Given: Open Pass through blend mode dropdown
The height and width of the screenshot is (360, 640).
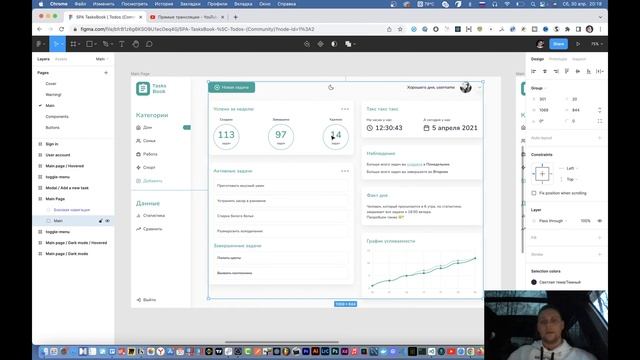Looking at the screenshot, I should pyautogui.click(x=553, y=221).
